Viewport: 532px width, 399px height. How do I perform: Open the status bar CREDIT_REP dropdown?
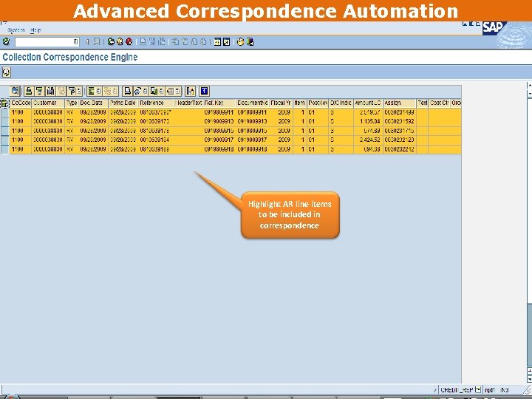click(x=478, y=390)
